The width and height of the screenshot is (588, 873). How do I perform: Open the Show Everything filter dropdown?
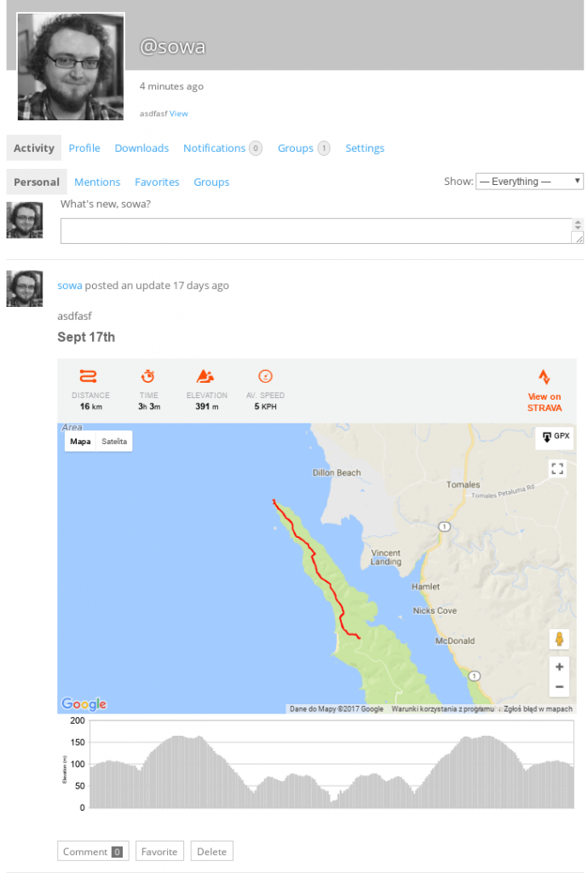[529, 181]
